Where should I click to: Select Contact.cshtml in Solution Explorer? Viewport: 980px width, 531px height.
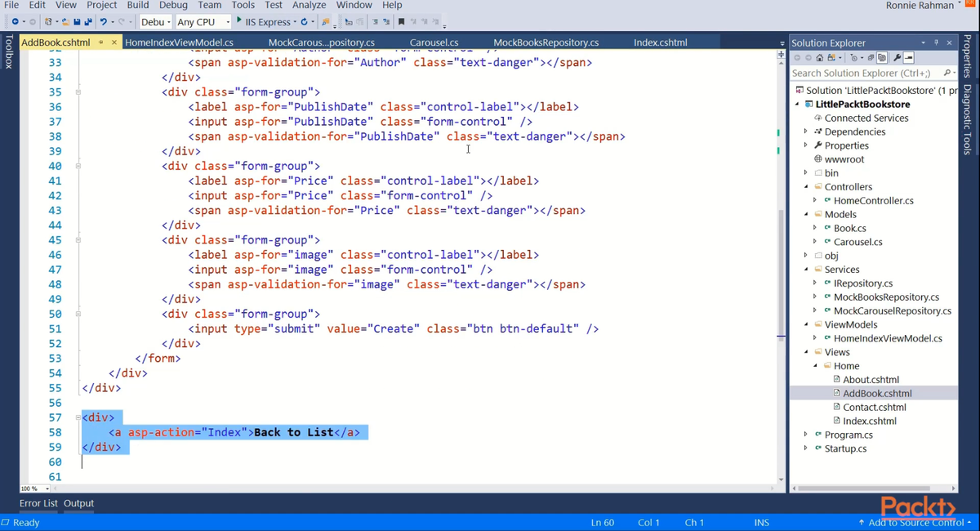click(x=874, y=407)
